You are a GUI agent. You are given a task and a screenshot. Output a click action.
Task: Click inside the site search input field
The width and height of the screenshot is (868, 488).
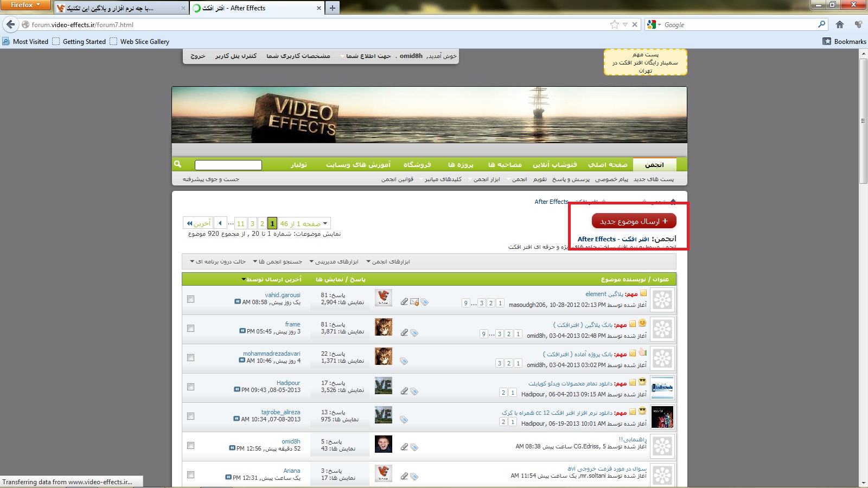click(x=228, y=165)
